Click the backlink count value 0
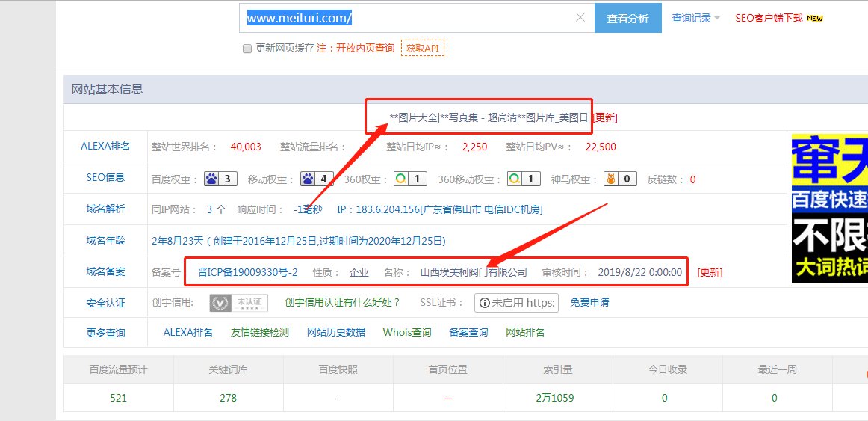 pos(692,179)
